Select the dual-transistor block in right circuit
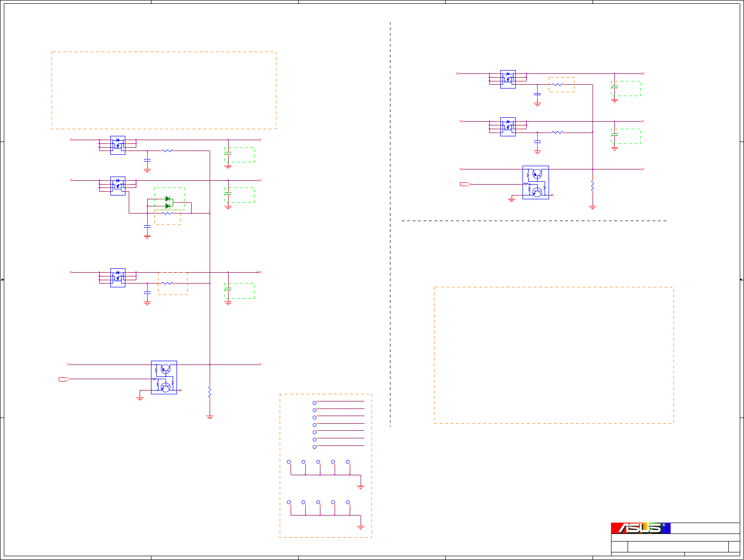Screen dimensions: 744x560 [x=536, y=182]
